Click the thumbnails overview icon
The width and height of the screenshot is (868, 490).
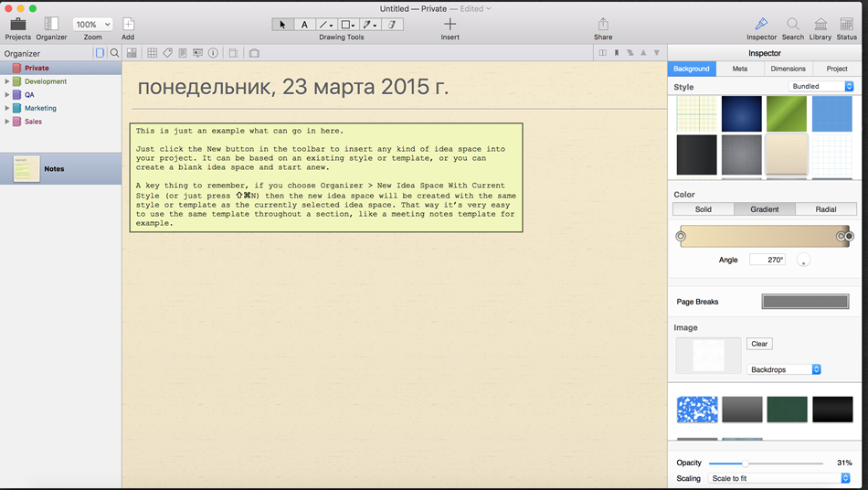pos(132,53)
